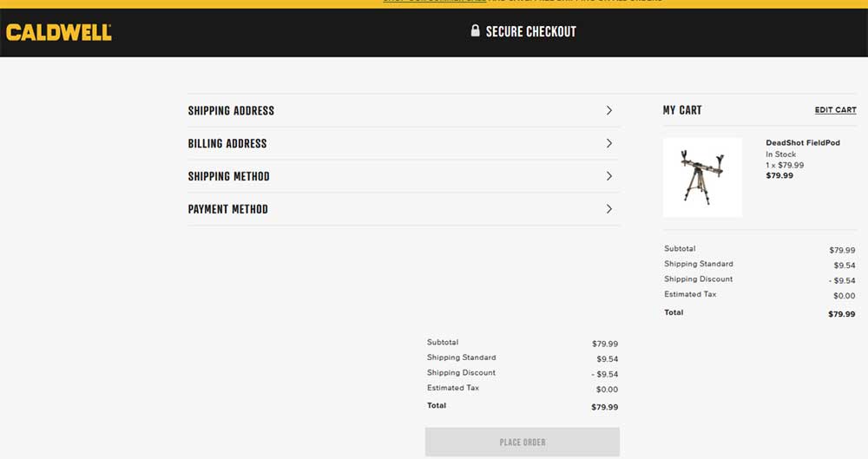Open the Billing Address heading
Screen dimensions: 868x459
click(x=227, y=143)
